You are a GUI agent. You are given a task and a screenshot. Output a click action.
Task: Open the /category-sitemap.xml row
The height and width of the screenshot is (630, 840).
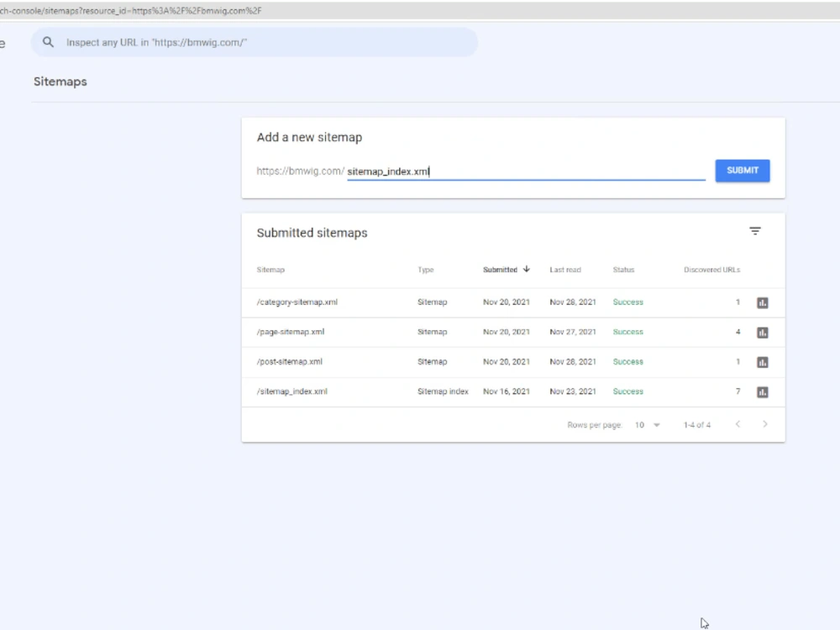(x=513, y=302)
